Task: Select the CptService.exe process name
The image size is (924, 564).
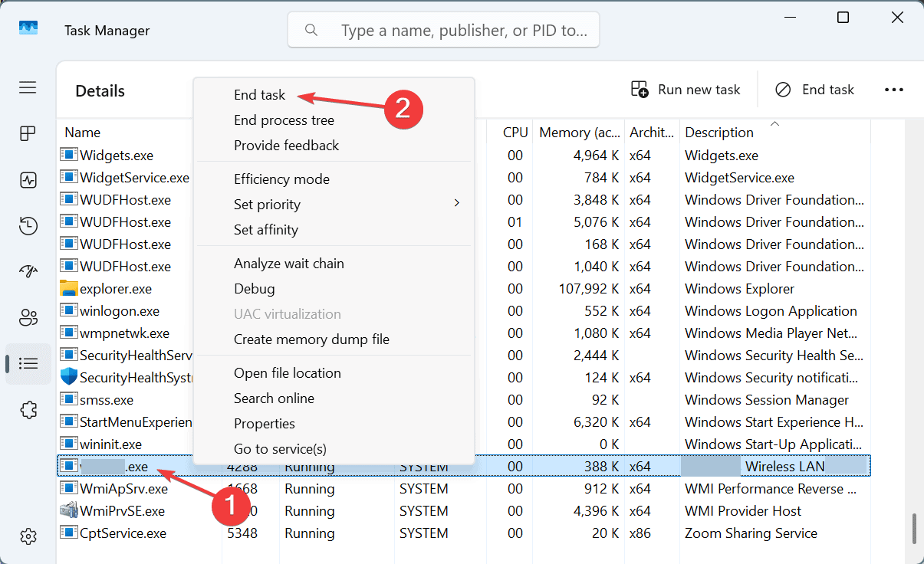Action: (x=123, y=533)
